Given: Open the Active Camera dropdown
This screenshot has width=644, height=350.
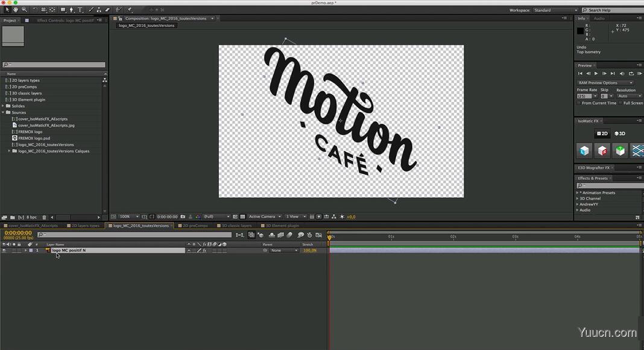Looking at the screenshot, I should 265,217.
